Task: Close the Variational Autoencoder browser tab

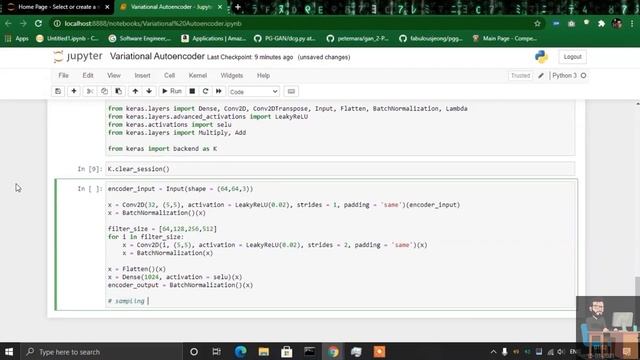Action: pyautogui.click(x=220, y=7)
